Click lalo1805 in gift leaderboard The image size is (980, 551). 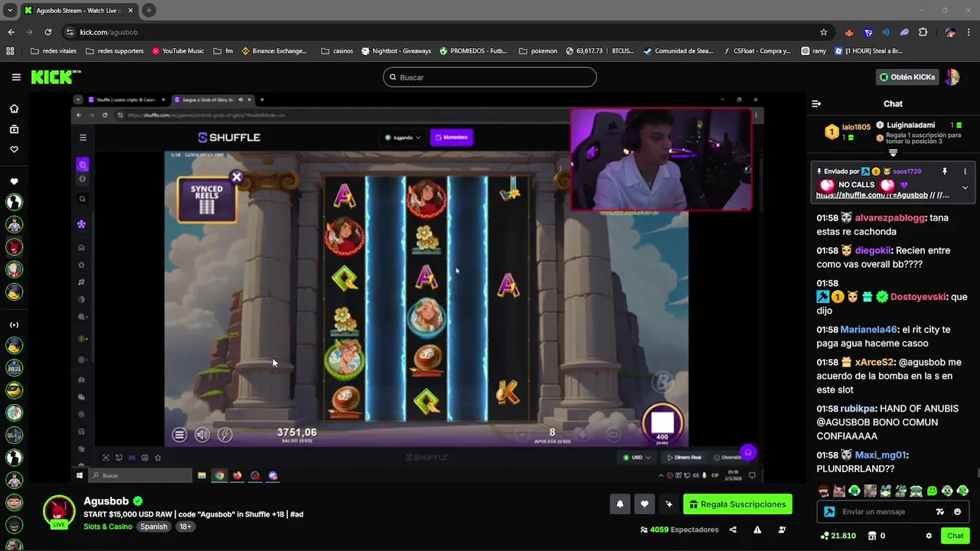(856, 127)
